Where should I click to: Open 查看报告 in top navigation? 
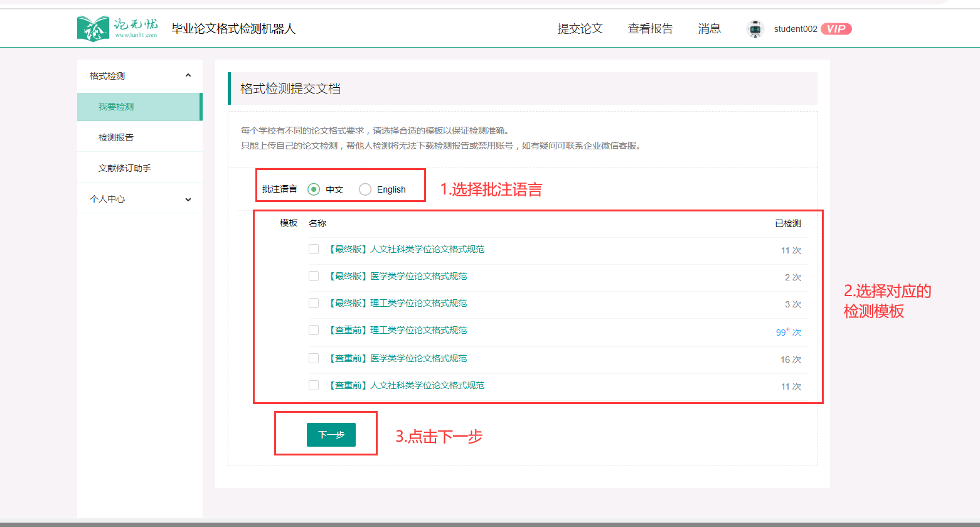650,29
